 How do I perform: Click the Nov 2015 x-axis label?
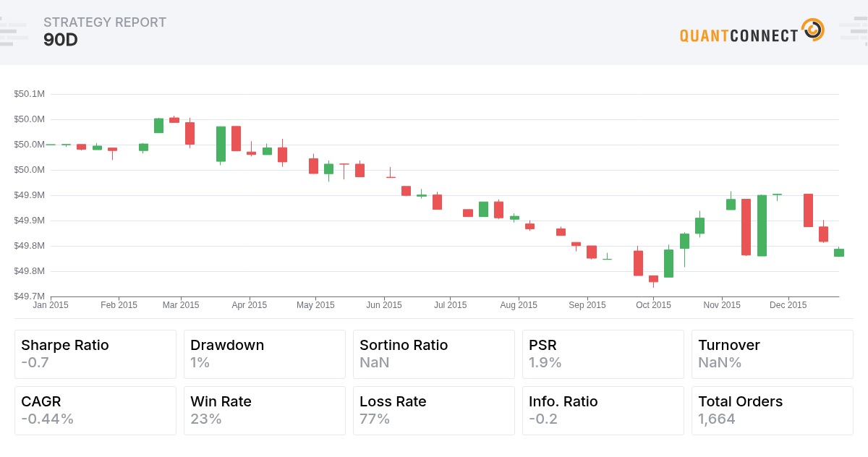tap(722, 305)
